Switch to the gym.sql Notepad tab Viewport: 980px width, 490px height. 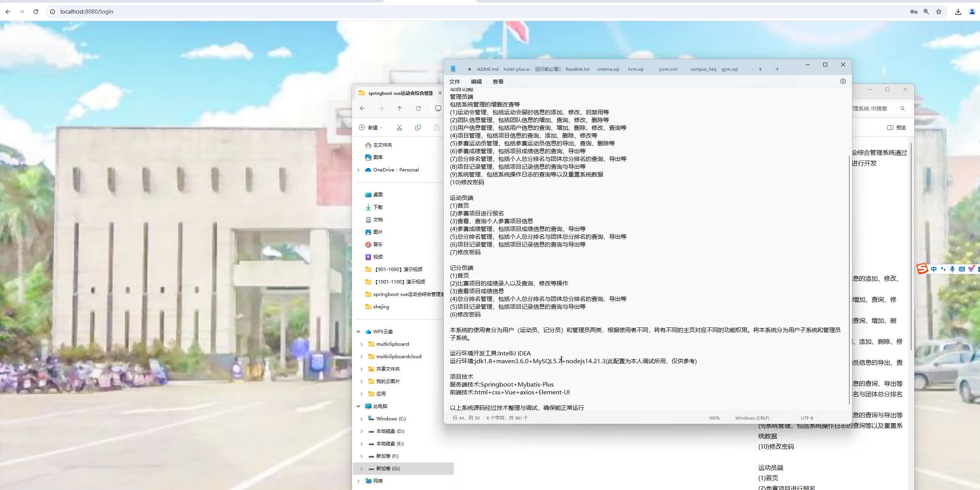(x=730, y=69)
